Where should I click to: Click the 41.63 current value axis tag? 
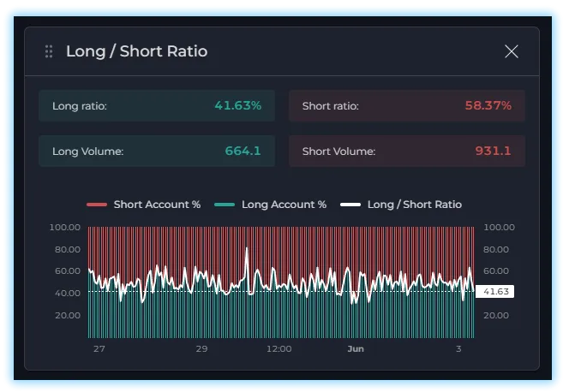(x=495, y=292)
